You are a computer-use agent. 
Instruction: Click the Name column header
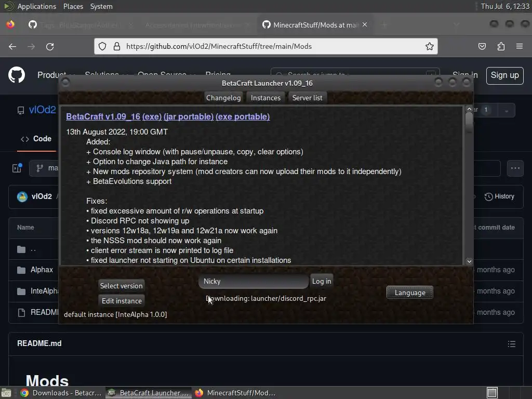(25, 228)
